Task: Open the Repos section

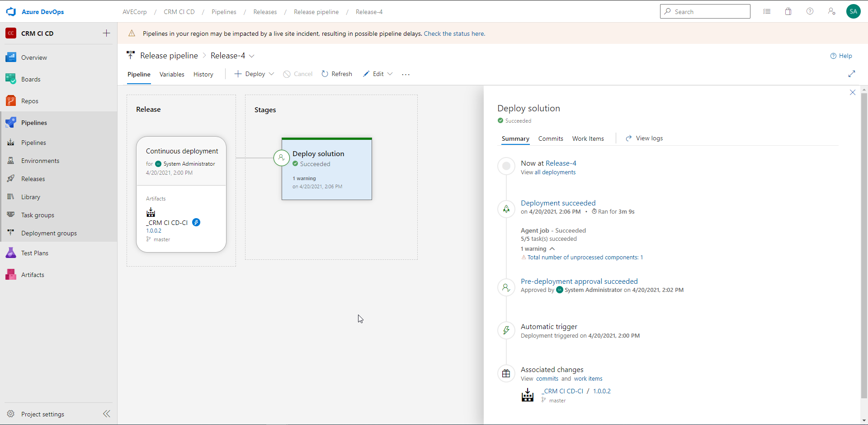Action: click(30, 100)
